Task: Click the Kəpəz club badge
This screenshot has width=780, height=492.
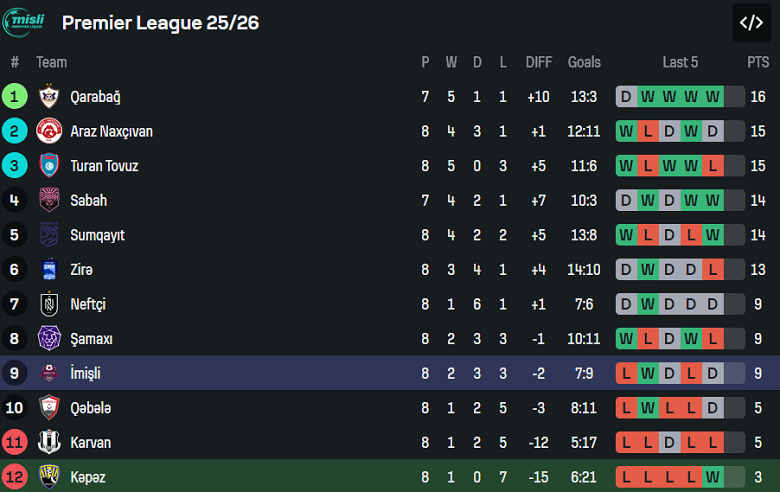Action: tap(49, 477)
